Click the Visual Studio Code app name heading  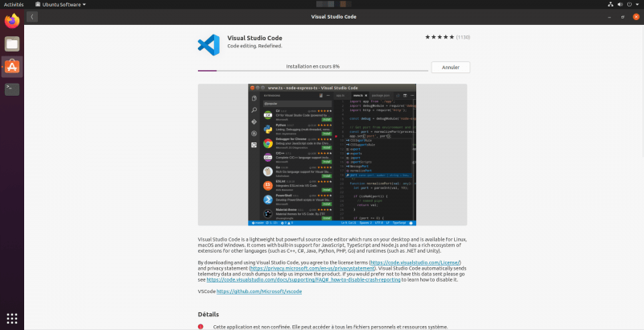pos(254,38)
